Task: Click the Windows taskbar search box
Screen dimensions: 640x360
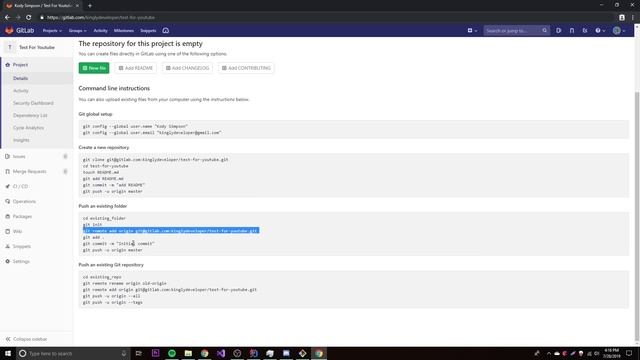Action: click(x=73, y=353)
